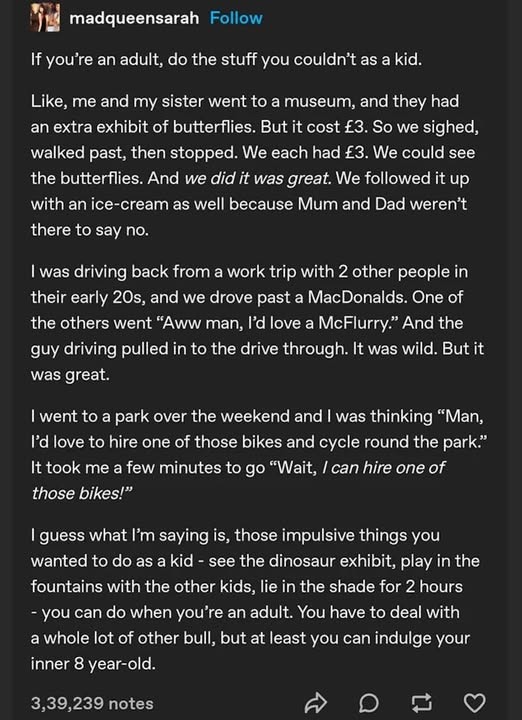Click the closing words "inner 8 year-old"
The image size is (522, 720).
[93, 664]
